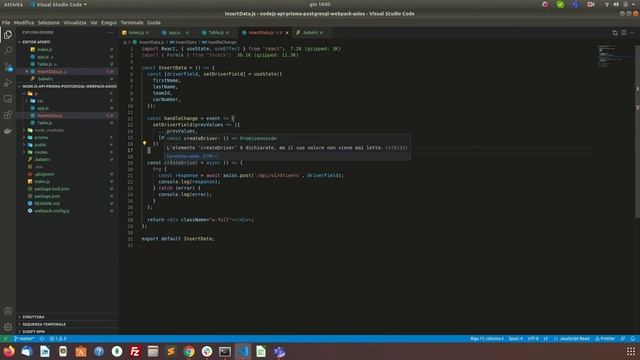
Task: Open README.md in the file tree
Action: pos(47,204)
